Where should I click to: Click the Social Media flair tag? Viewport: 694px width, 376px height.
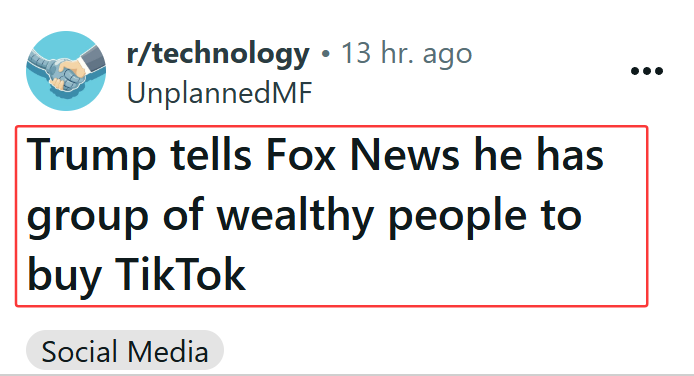point(125,351)
